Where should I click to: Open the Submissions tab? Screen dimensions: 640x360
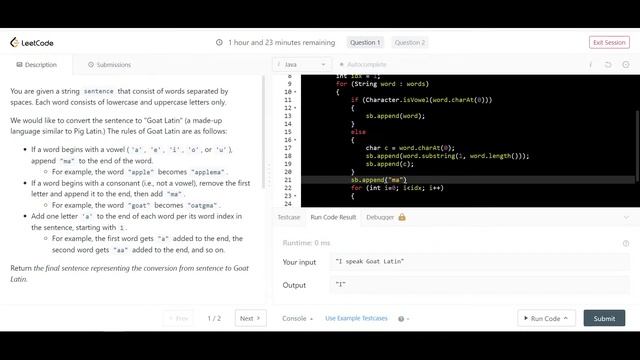[109, 64]
